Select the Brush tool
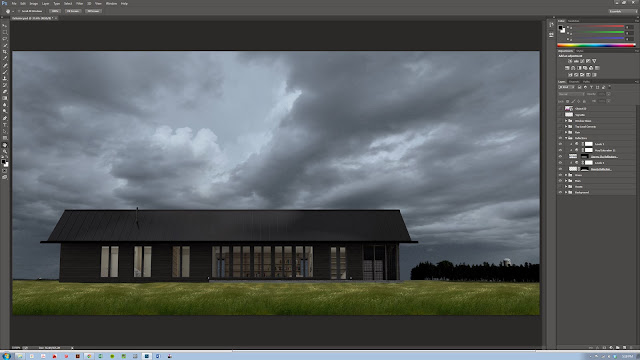The width and height of the screenshot is (640, 360). coord(5,72)
